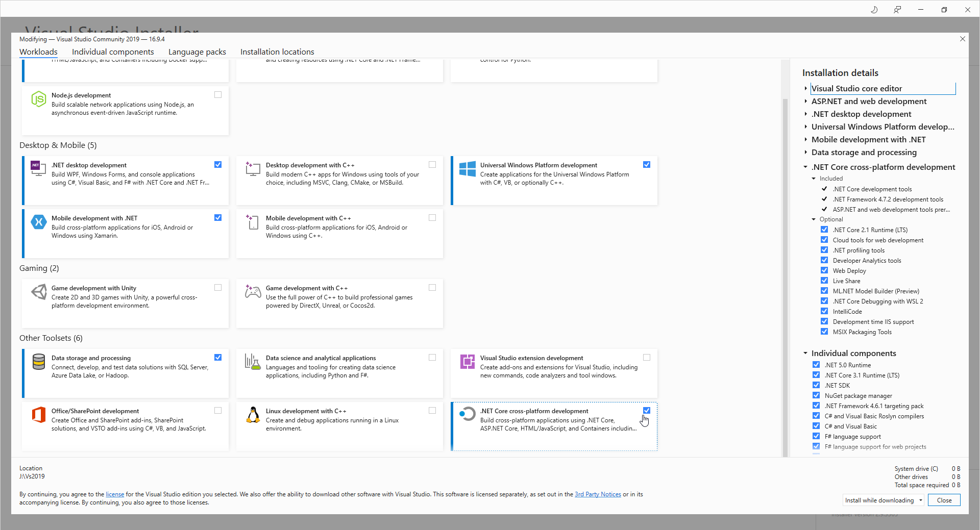Click the Office/SharePoint development icon
The image size is (980, 530).
39,415
